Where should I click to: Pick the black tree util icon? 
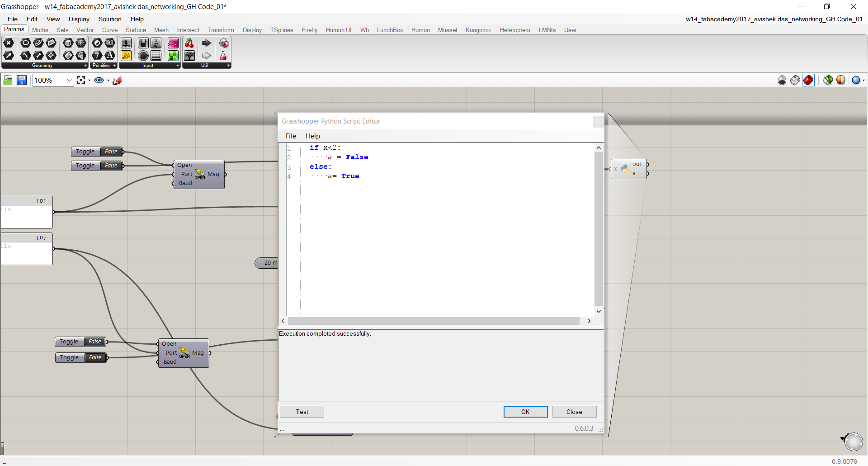coord(189,56)
